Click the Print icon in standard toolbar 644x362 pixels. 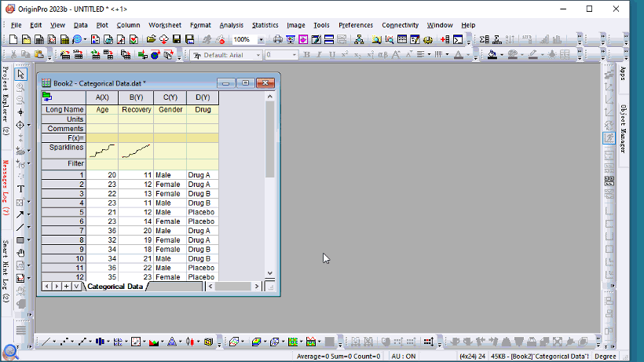(278, 39)
